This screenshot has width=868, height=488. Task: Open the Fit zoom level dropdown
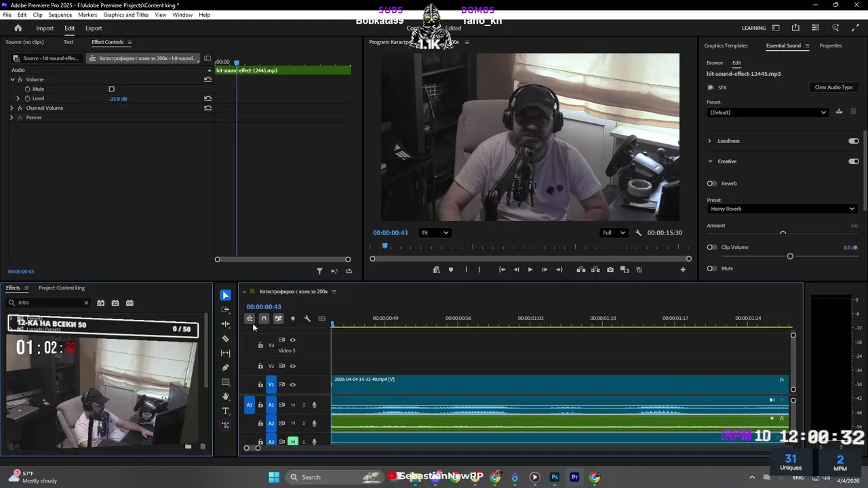point(435,232)
